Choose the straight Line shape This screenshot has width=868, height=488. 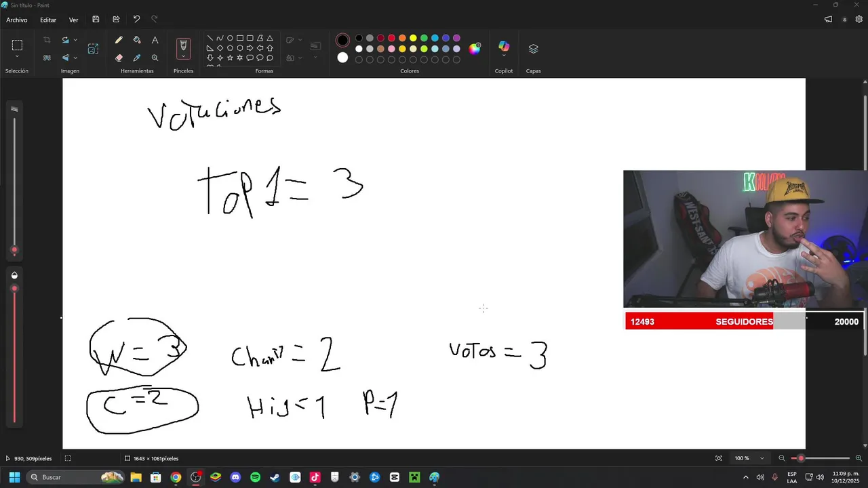(210, 38)
